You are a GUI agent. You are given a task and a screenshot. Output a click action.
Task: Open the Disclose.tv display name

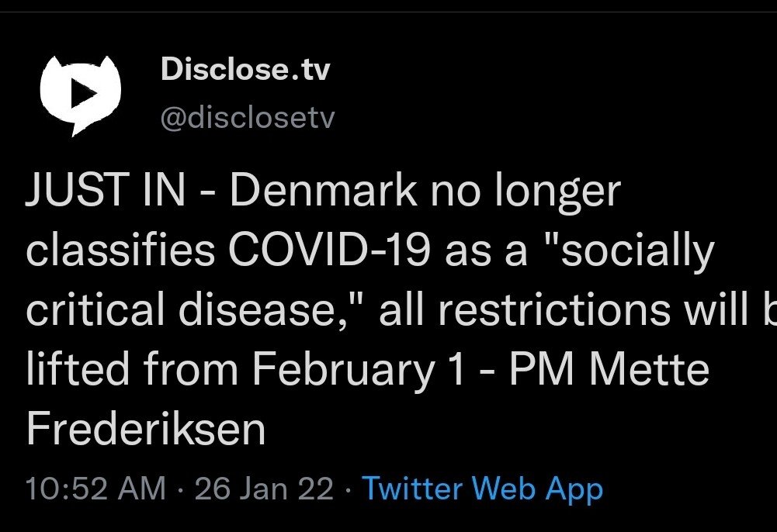point(245,71)
